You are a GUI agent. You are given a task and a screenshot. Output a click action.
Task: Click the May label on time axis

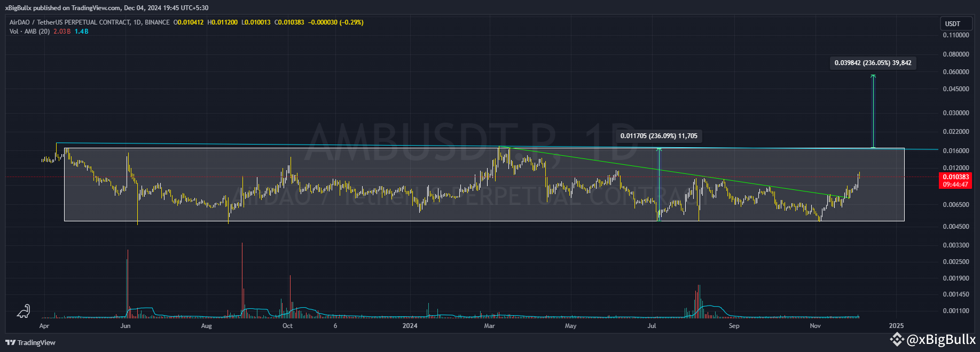pyautogui.click(x=571, y=326)
